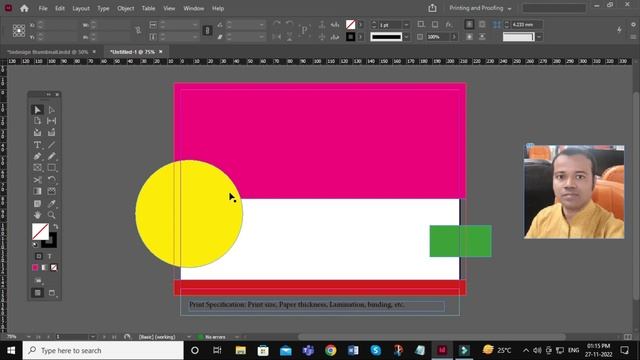Click the Share document icon

(432, 8)
